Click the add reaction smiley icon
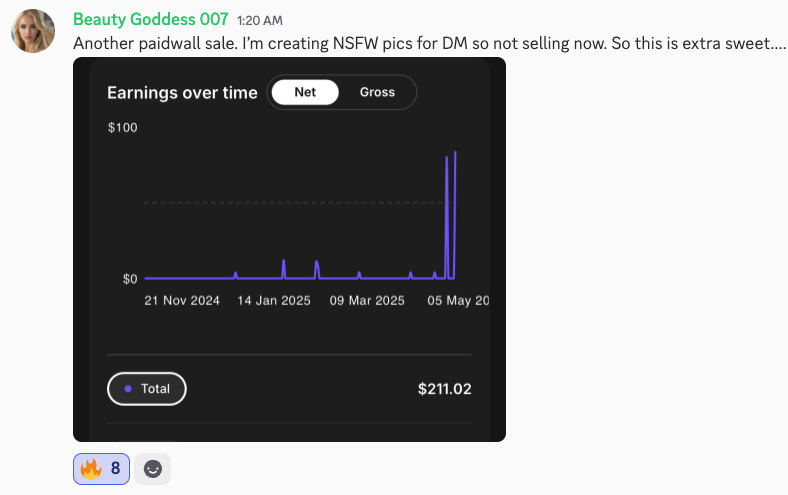 tap(153, 469)
